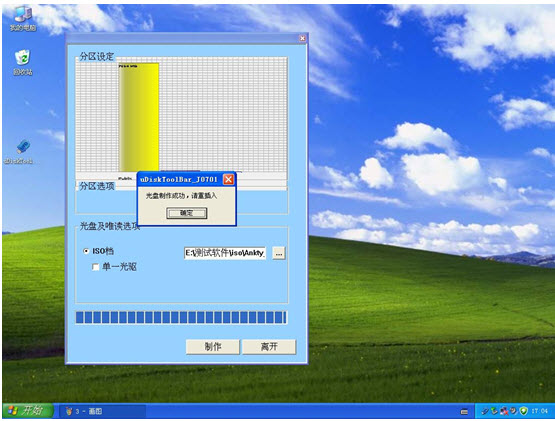Switch to the 3 - 画图 taskbar item
The image size is (555, 421).
click(102, 411)
